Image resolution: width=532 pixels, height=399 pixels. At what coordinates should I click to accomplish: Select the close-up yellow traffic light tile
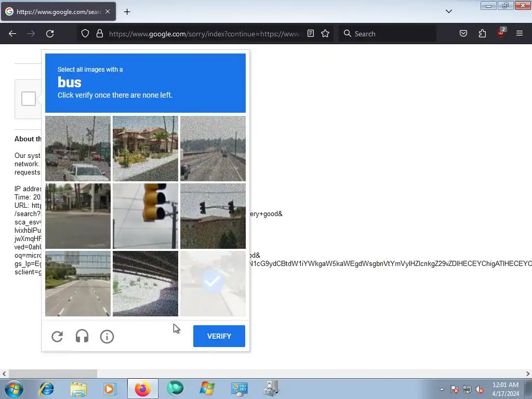pyautogui.click(x=145, y=216)
